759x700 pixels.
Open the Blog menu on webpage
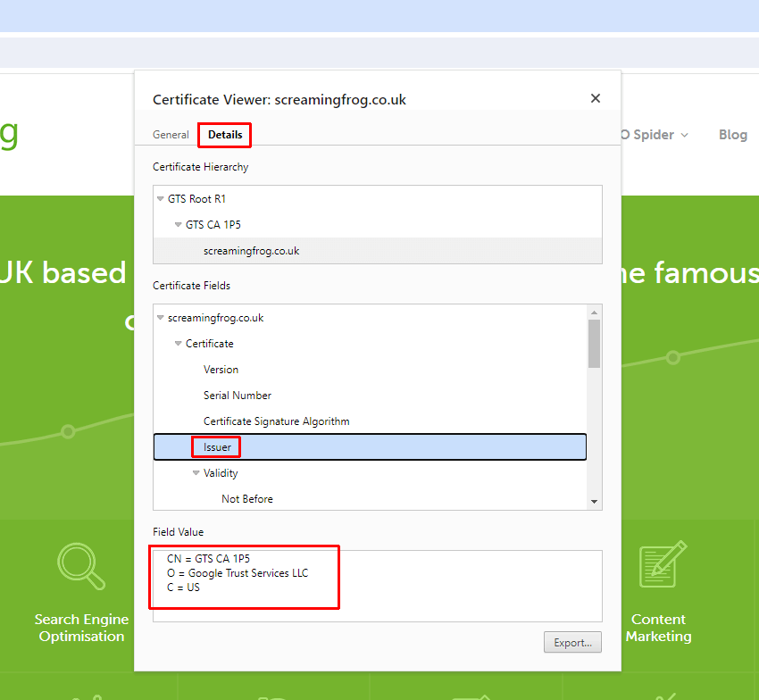[733, 135]
